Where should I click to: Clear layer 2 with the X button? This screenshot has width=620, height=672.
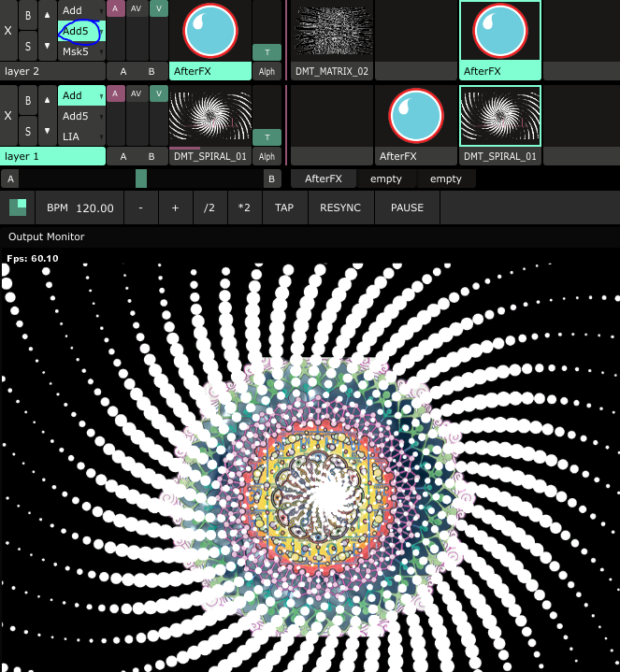pos(8,31)
